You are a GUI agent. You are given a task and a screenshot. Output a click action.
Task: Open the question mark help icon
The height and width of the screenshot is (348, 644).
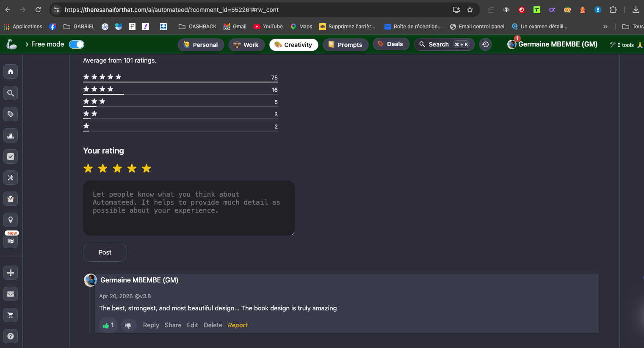coord(11,336)
